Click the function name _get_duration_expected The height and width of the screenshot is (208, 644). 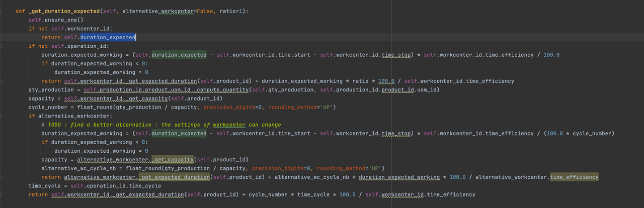pyautogui.click(x=64, y=11)
